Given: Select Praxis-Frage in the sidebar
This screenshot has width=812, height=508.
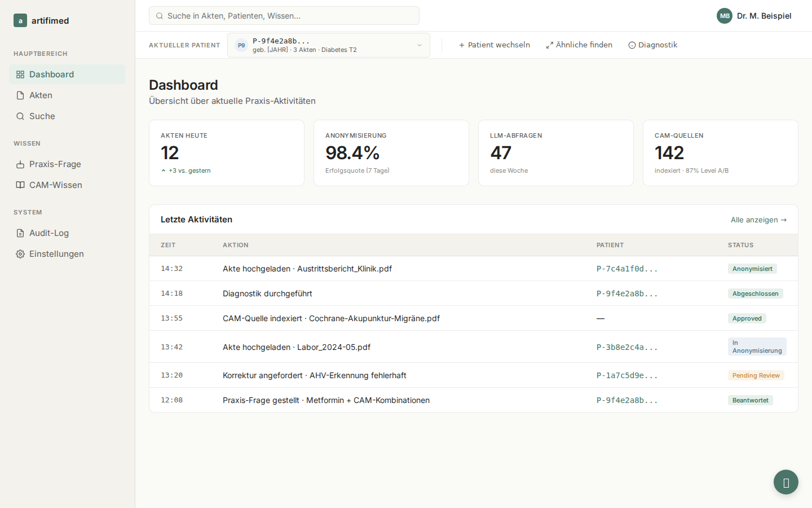Looking at the screenshot, I should click(67, 164).
